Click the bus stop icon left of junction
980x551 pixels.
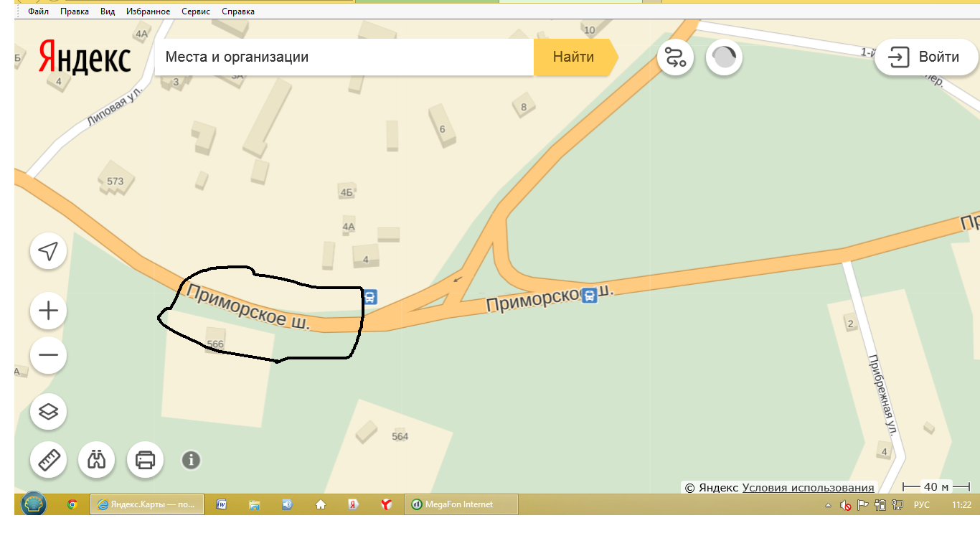370,296
